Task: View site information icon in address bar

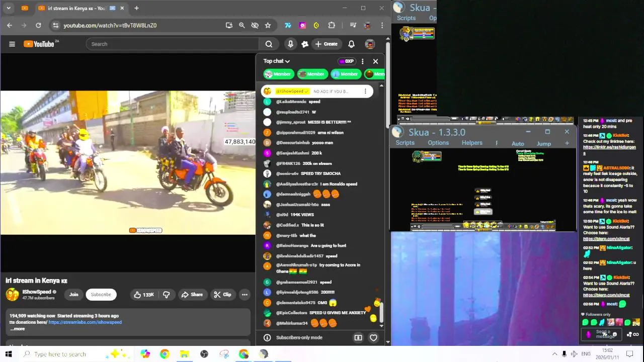Action: click(x=55, y=25)
